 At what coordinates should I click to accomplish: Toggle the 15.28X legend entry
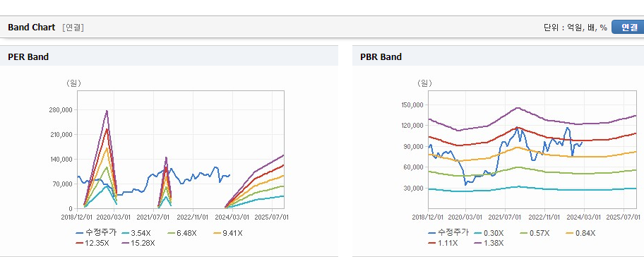[138, 243]
